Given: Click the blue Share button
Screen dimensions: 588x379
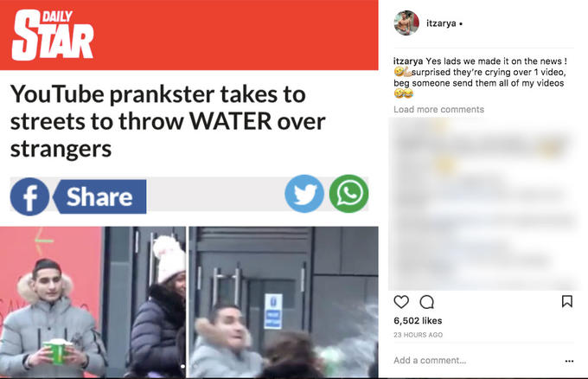Looking at the screenshot, I should 99,196.
